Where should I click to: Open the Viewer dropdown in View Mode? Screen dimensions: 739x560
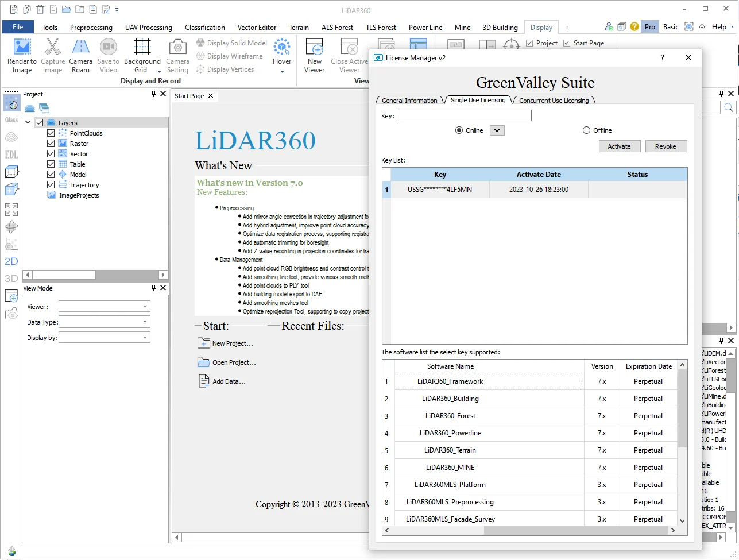105,307
